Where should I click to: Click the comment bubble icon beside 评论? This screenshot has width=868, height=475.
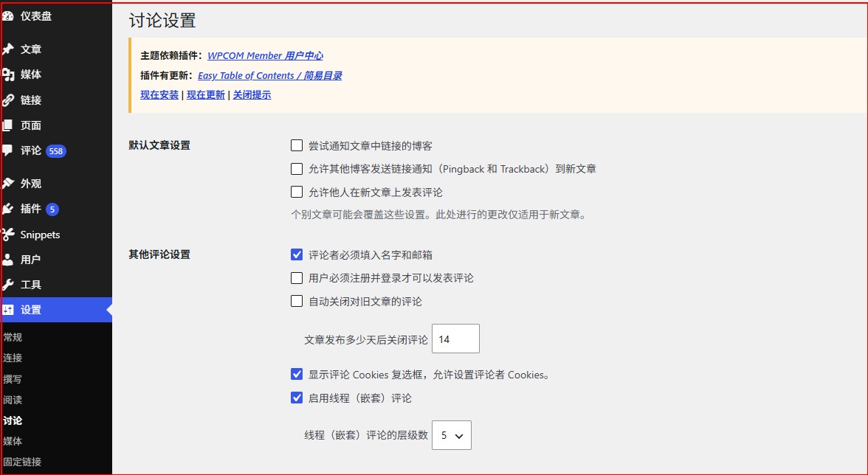[7, 150]
